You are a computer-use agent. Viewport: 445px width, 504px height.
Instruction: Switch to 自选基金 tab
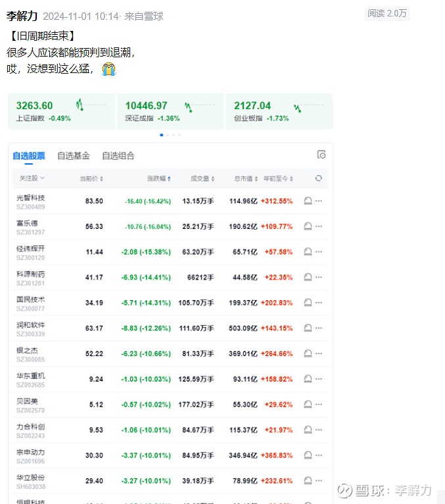click(x=74, y=156)
